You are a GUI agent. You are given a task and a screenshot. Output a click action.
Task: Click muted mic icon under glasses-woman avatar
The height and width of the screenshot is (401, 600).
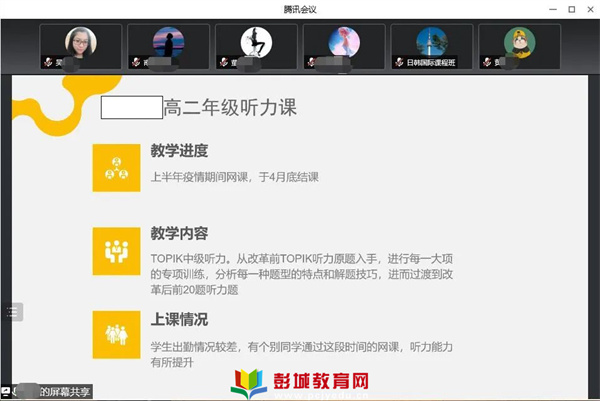coord(48,62)
